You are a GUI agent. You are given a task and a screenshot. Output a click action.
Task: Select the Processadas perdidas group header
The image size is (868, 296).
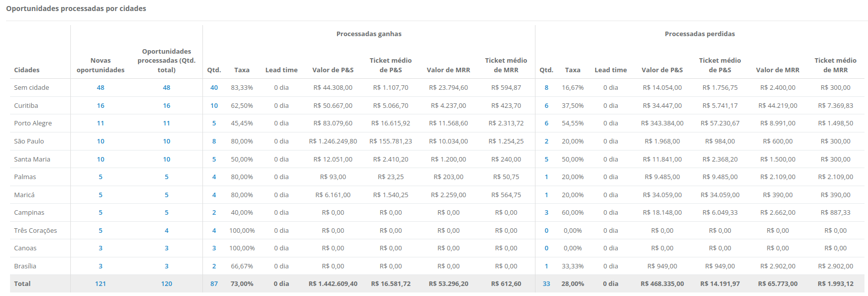pyautogui.click(x=699, y=34)
